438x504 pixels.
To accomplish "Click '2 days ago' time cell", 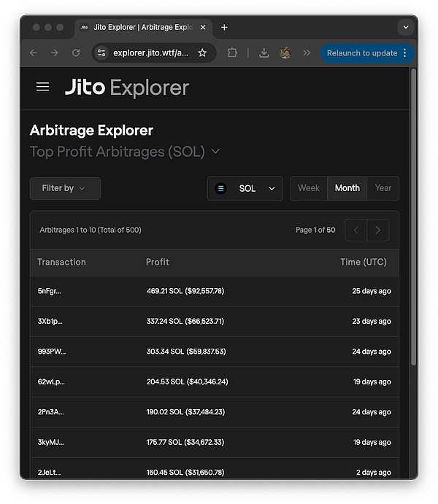I will [x=374, y=473].
